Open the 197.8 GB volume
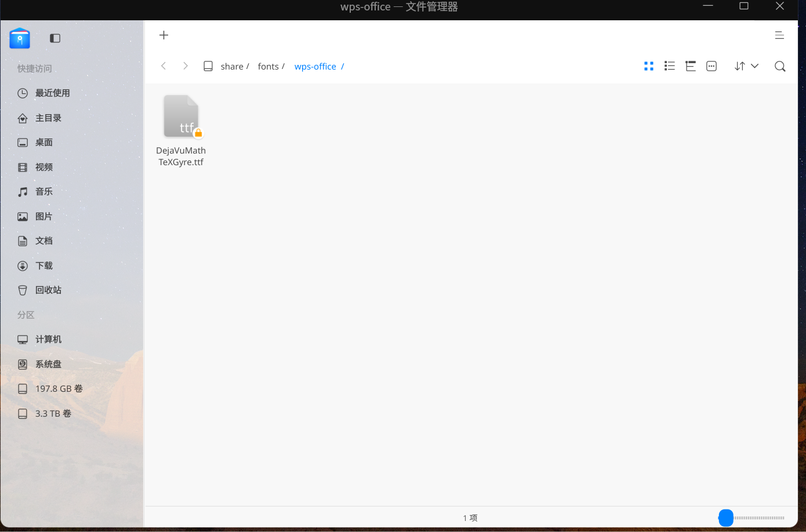The image size is (806, 532). [x=72, y=389]
